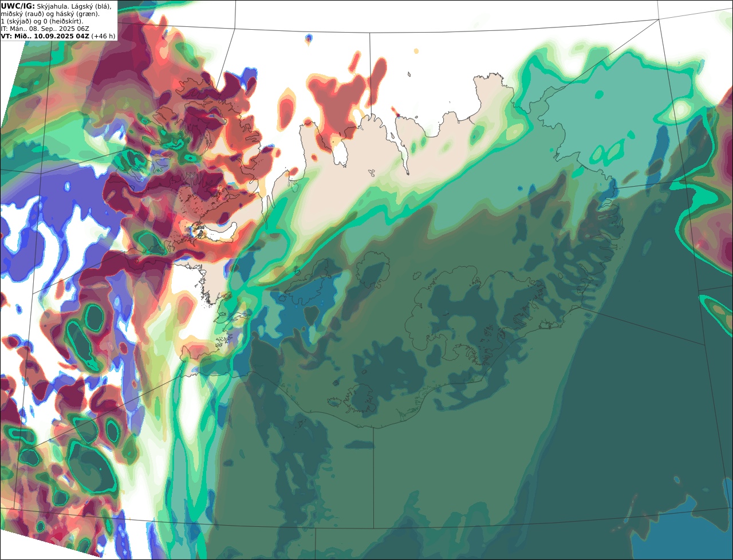
Task: Click the bold 'UWC/IG:' title label
Action: point(18,6)
